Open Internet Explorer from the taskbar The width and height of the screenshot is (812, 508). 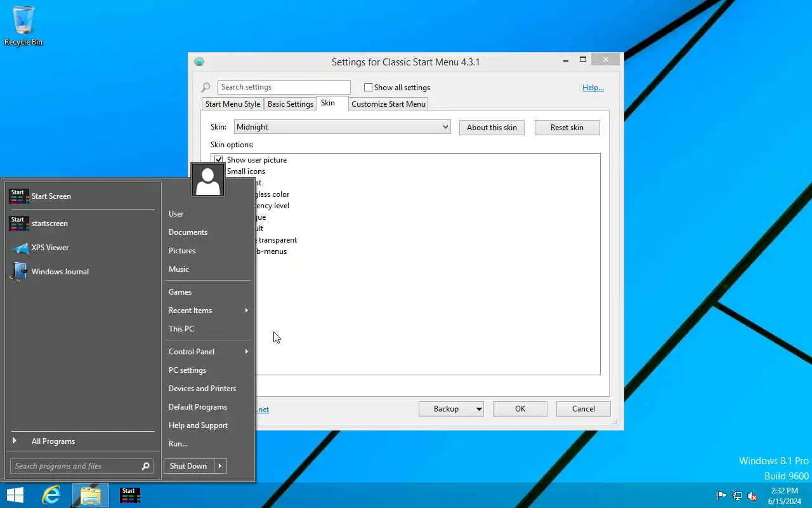[x=51, y=495]
